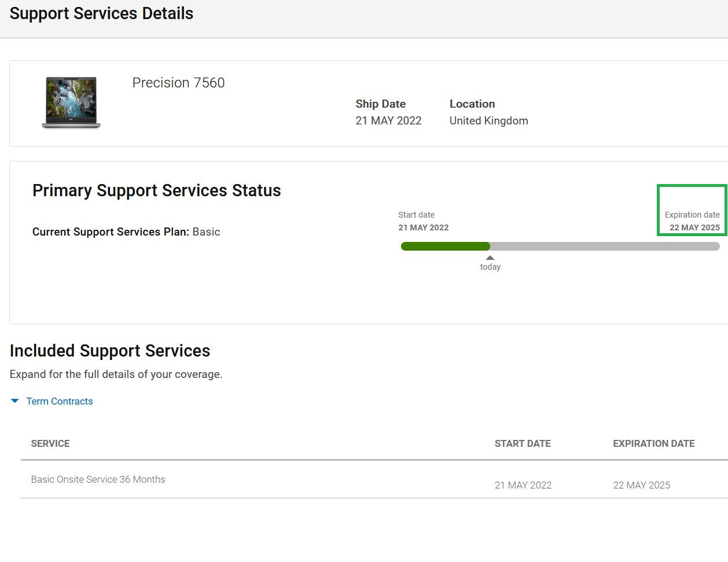Collapse the Term Contracts section arrow
Screen dimensions: 728x562
coord(15,401)
